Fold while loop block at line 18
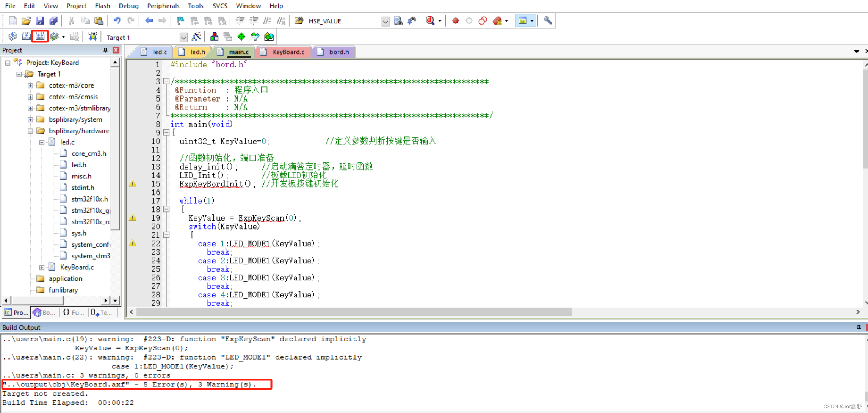This screenshot has width=868, height=413. (166, 209)
